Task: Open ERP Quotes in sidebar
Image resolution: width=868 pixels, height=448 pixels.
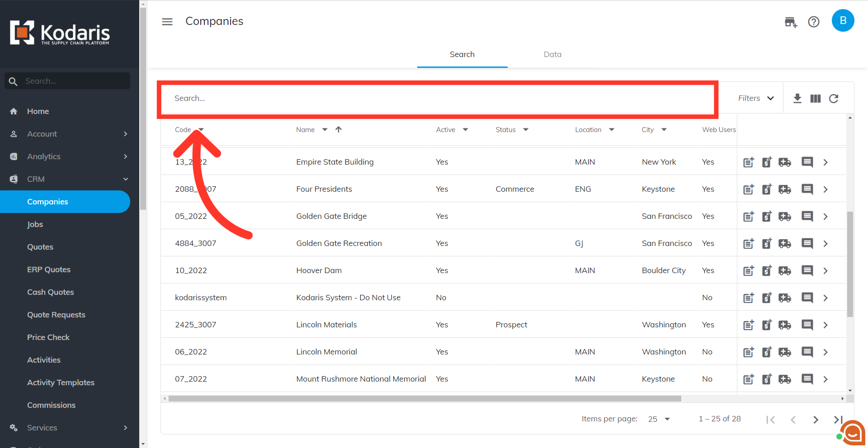Action: tap(49, 269)
